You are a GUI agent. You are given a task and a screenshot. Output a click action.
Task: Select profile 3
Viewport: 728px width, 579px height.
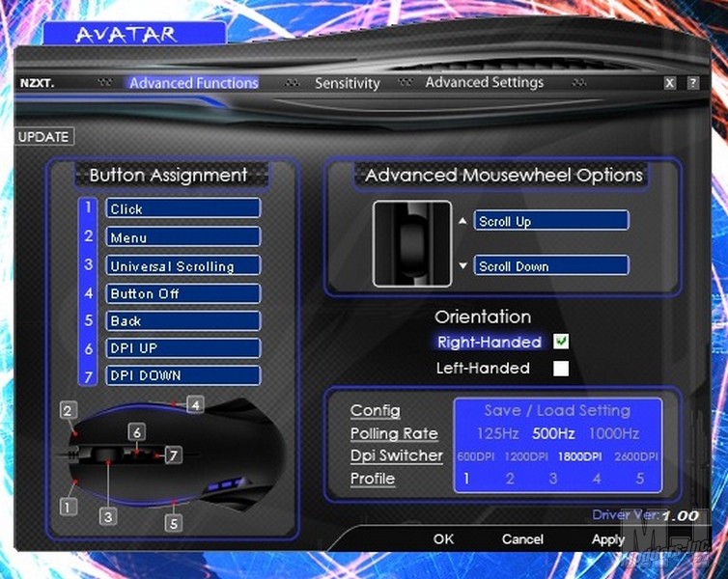553,479
